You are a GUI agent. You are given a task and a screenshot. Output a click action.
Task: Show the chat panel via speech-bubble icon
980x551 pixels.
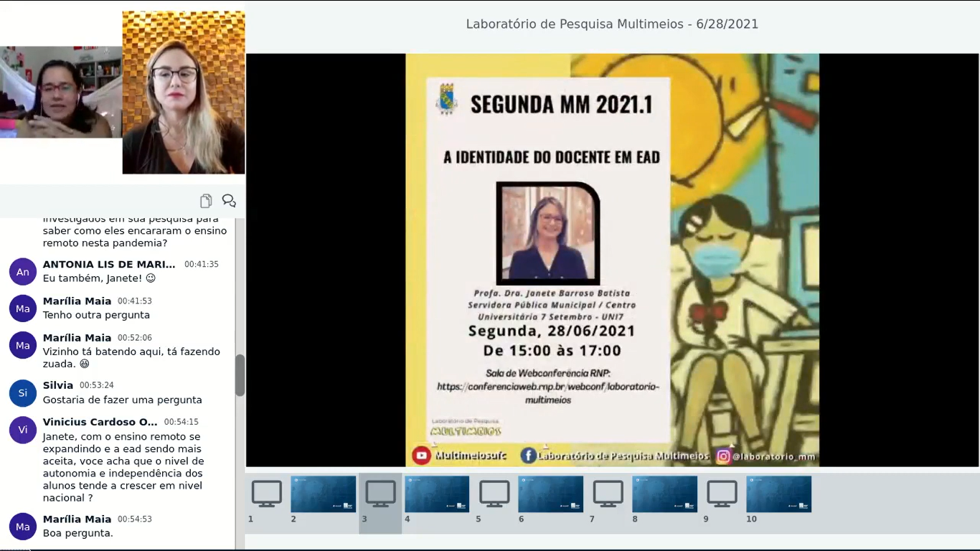coord(229,201)
